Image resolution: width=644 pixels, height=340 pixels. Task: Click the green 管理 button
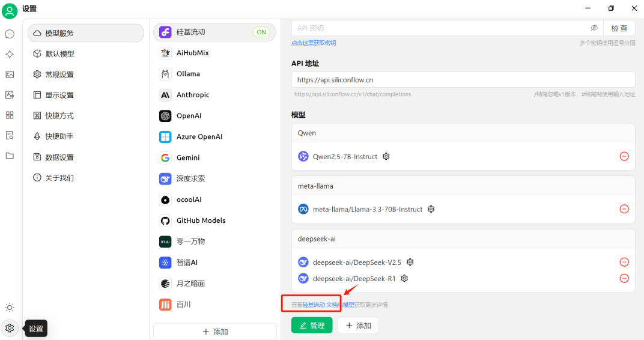click(312, 325)
